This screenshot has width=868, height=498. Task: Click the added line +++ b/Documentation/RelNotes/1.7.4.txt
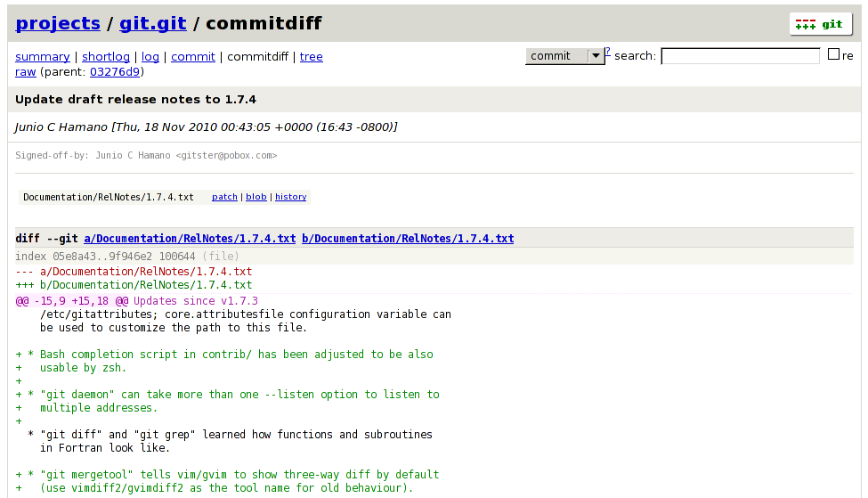coord(134,285)
